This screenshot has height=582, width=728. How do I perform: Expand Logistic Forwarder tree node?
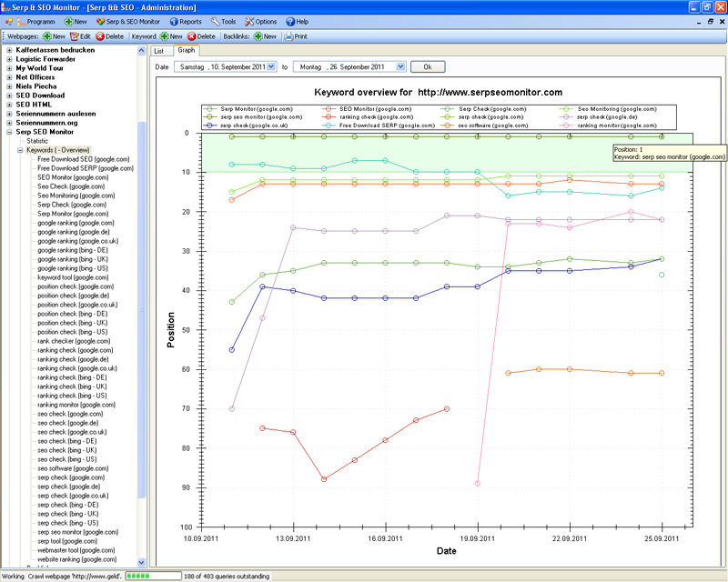coord(9,59)
